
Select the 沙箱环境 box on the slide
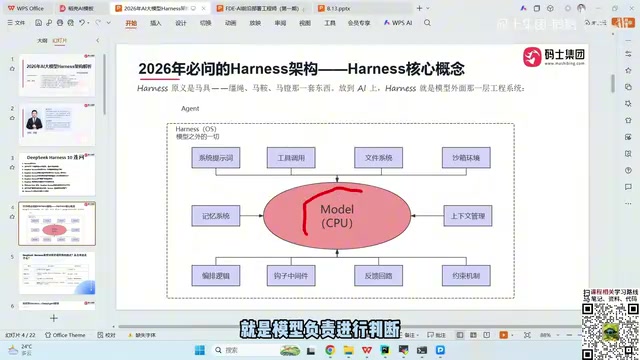click(466, 158)
